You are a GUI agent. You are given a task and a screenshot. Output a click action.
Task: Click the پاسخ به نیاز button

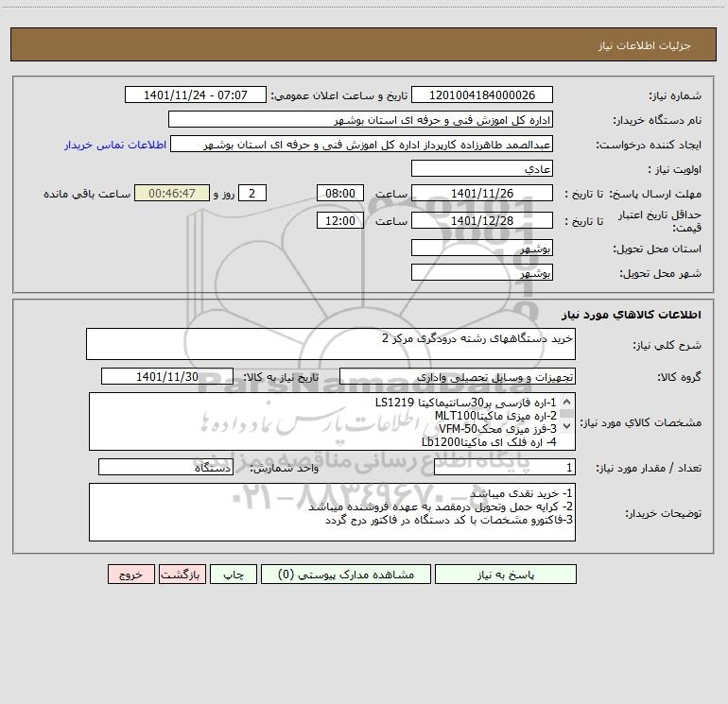(x=505, y=574)
